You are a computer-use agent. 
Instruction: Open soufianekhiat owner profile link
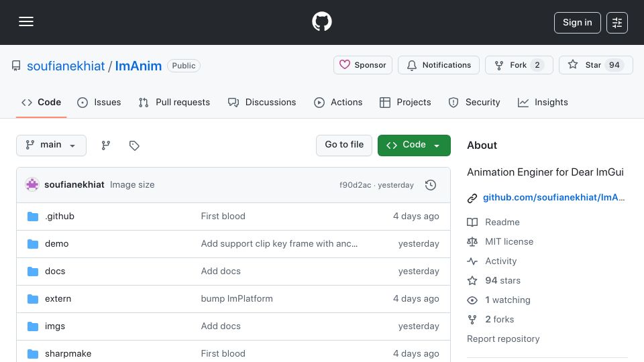66,66
